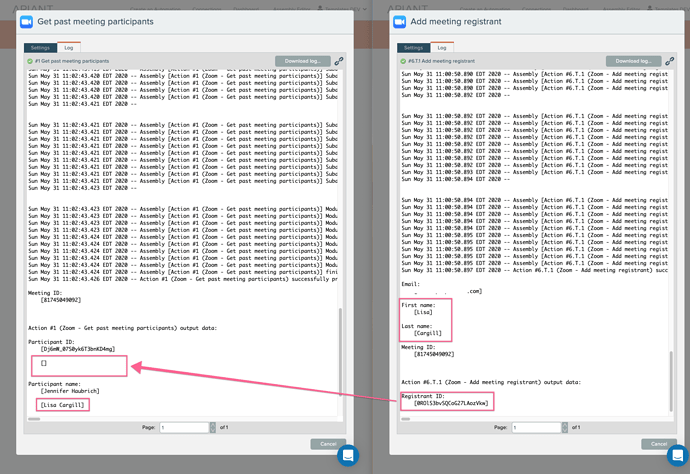Click Participant ID value in left log
The width and height of the screenshot is (690, 474).
[78, 349]
